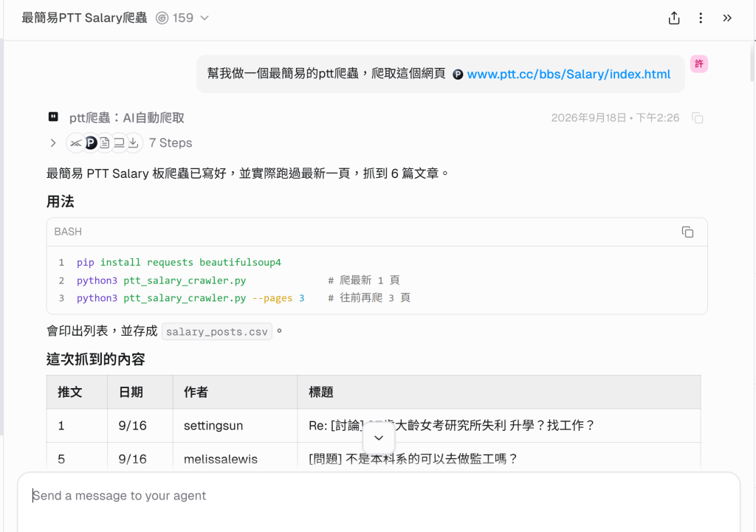
Task: Copy the agent response via copy icon
Action: [x=697, y=118]
